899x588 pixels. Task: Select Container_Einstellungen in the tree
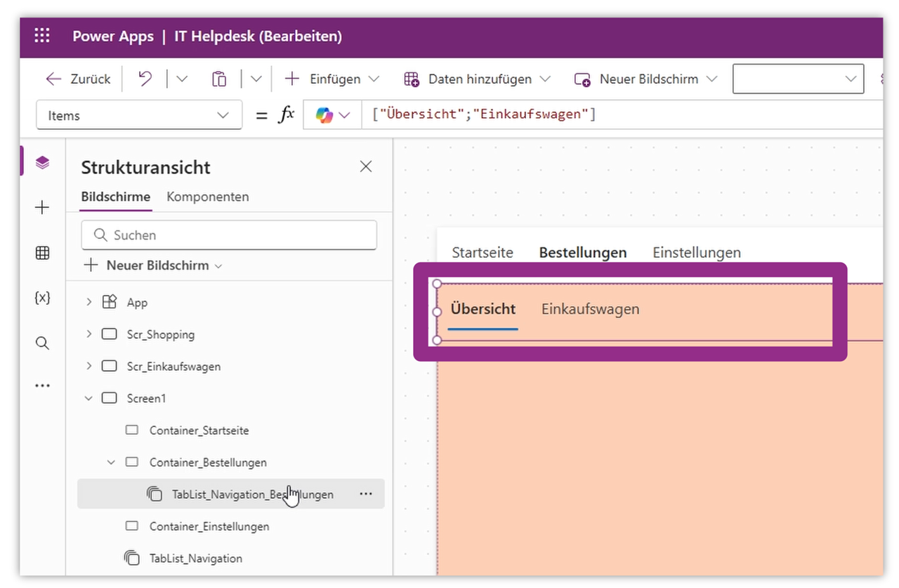[x=209, y=526]
